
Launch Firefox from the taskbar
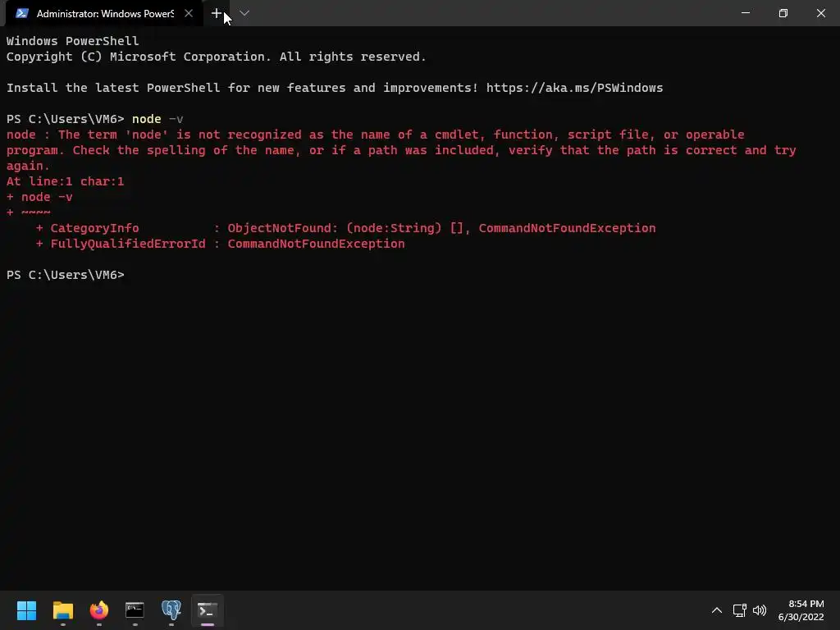click(98, 609)
